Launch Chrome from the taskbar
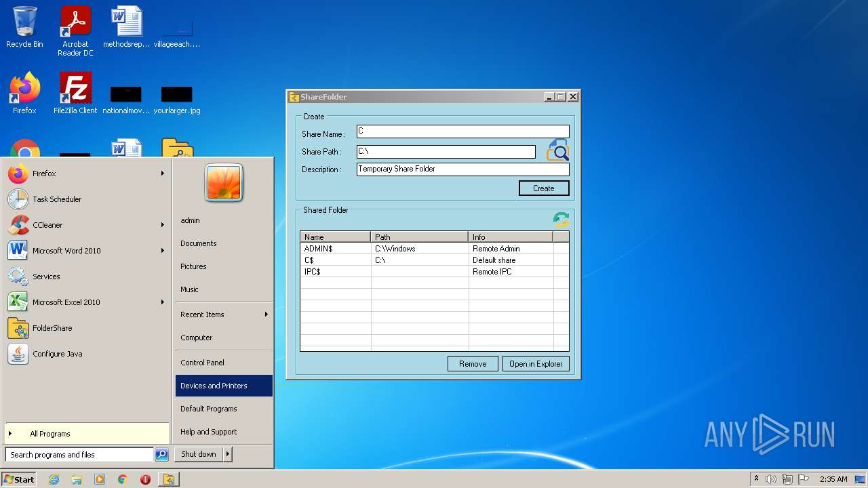 coord(123,479)
